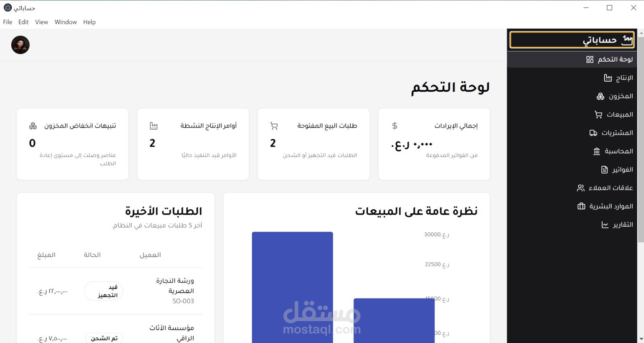
Task: Click the tallest blue bar in sales chart
Action: pyautogui.click(x=292, y=287)
